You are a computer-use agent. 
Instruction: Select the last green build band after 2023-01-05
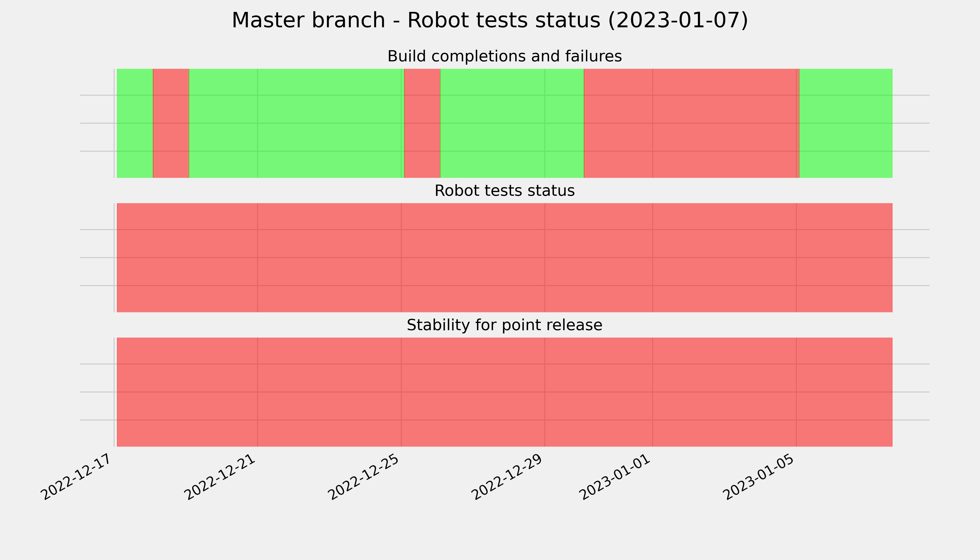click(x=846, y=123)
